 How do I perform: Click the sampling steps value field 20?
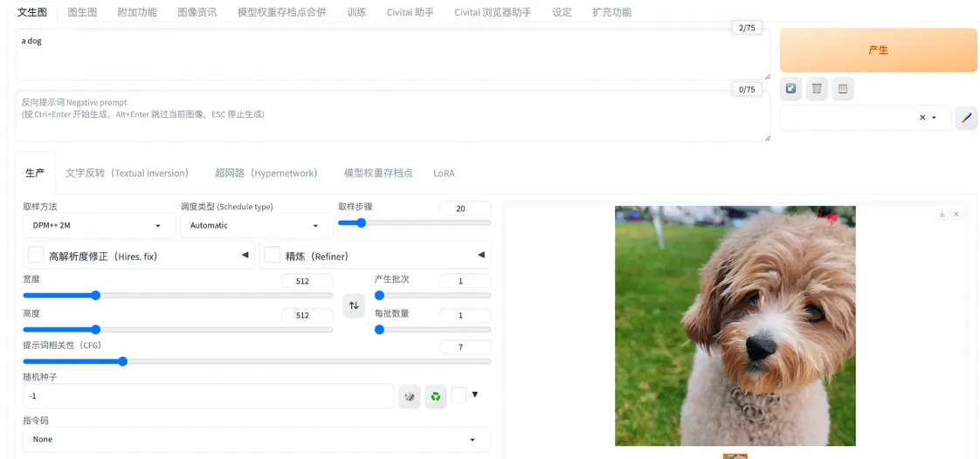[465, 209]
